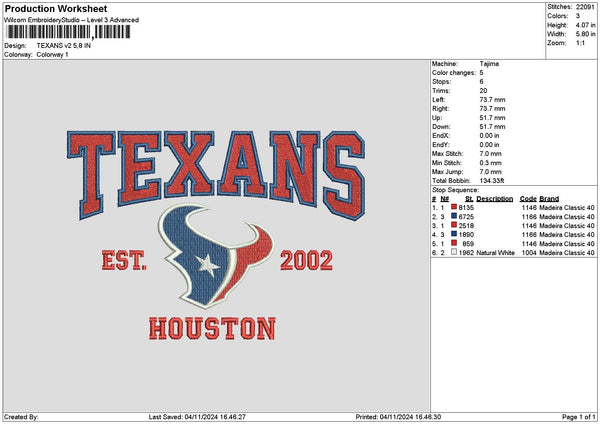The height and width of the screenshot is (424, 600).
Task: Click the 'Page 1 of 1' footer text
Action: (579, 417)
